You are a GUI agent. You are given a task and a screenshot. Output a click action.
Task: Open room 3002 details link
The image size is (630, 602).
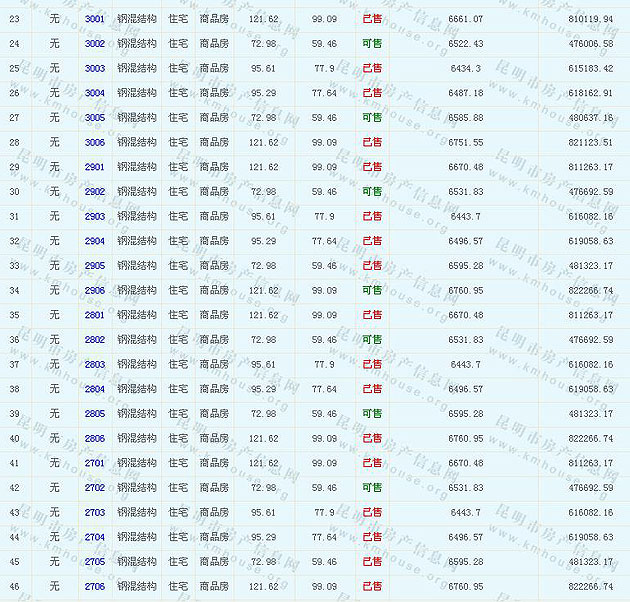(x=95, y=44)
